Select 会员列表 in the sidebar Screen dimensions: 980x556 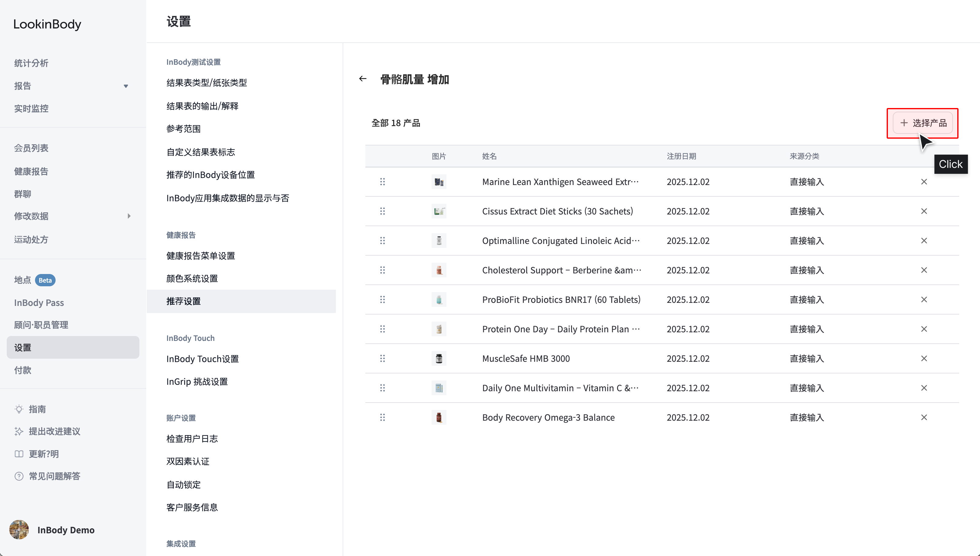click(x=31, y=148)
